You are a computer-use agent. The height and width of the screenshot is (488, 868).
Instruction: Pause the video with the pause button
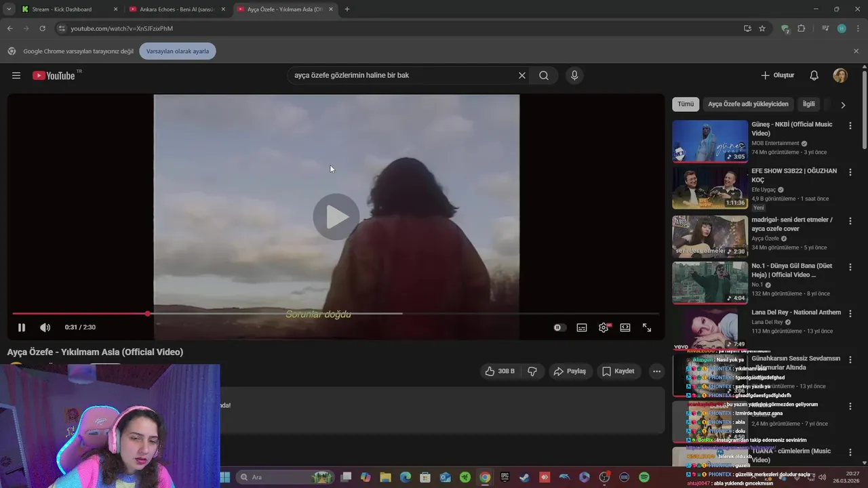pos(22,327)
